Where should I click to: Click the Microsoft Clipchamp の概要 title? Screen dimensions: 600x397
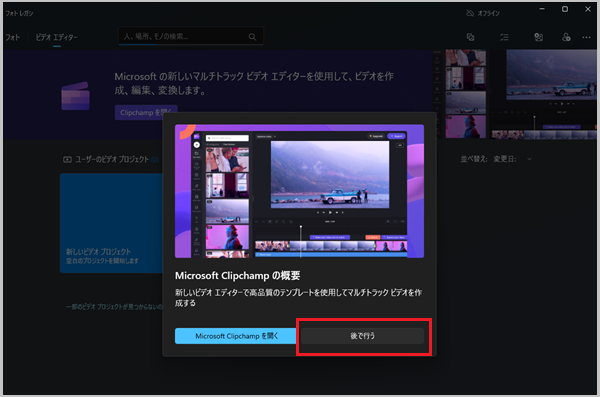click(238, 276)
